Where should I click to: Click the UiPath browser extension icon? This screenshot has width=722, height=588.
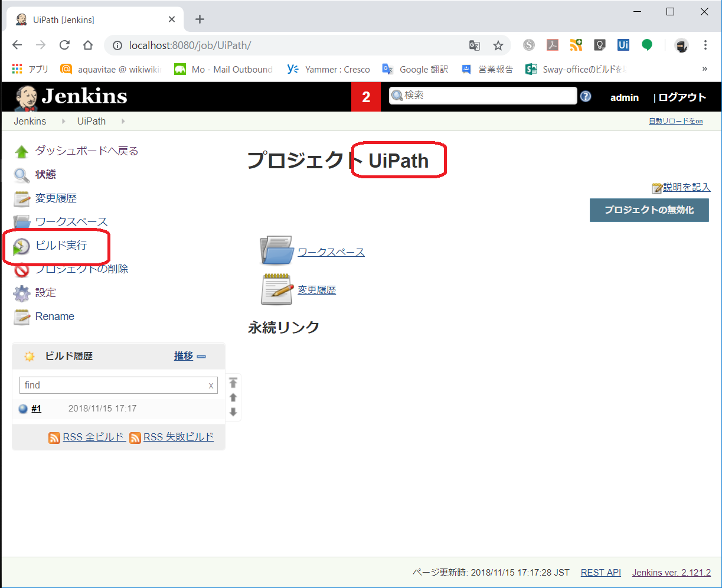623,45
